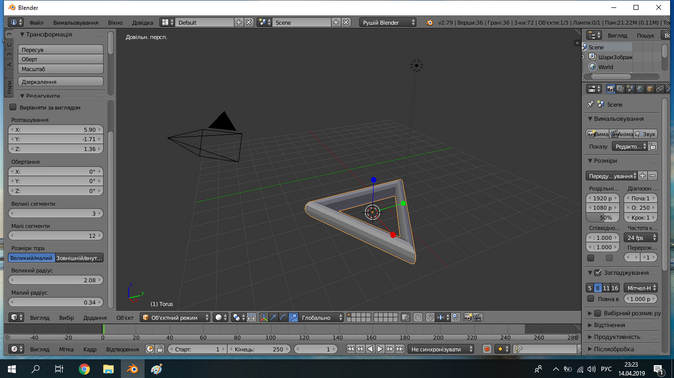This screenshot has width=674, height=378.
Task: Click the red record auto-keyframe icon
Action: coord(487,349)
